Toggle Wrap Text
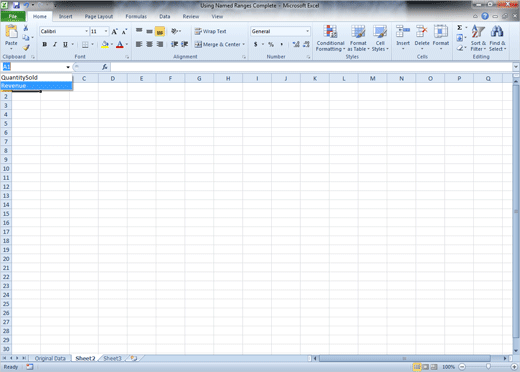This screenshot has height=372, width=520. [211, 31]
